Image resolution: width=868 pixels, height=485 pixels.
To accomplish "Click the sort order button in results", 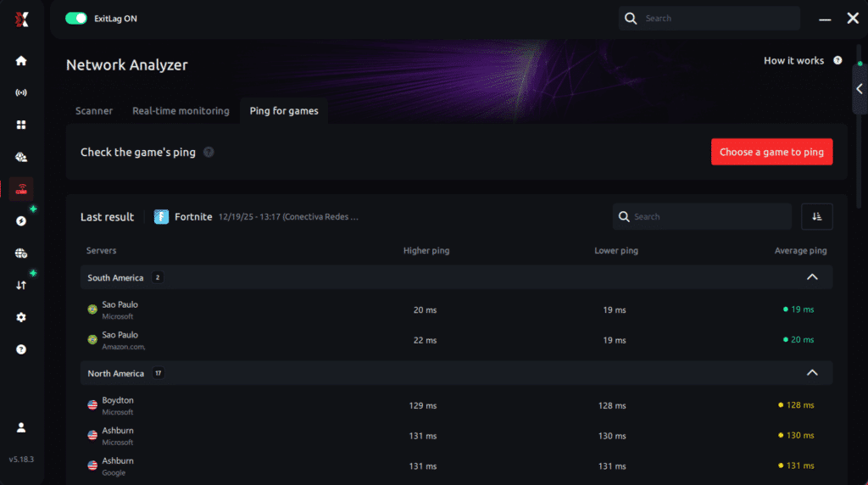I will tap(816, 216).
